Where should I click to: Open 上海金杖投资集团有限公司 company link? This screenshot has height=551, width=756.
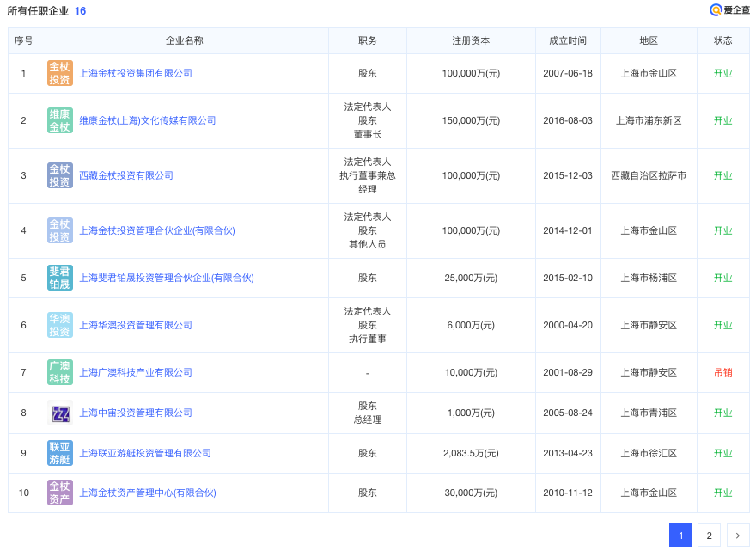coord(136,73)
